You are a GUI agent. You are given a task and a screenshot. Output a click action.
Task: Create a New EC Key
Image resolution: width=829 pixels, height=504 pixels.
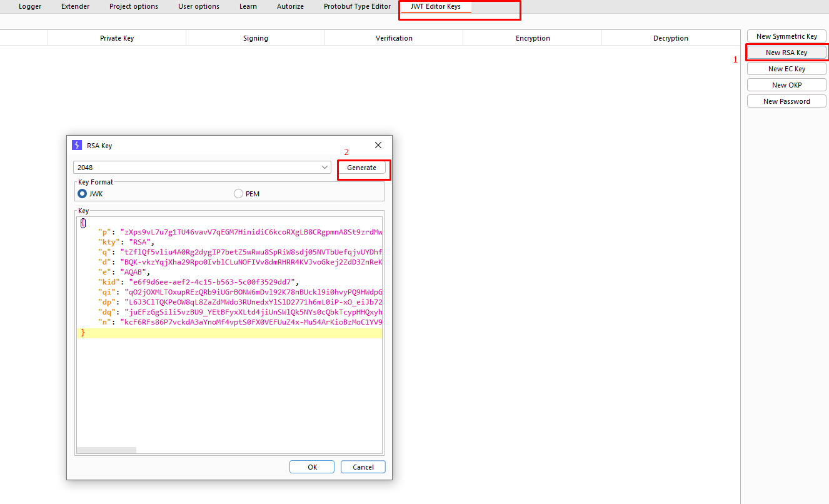[786, 69]
